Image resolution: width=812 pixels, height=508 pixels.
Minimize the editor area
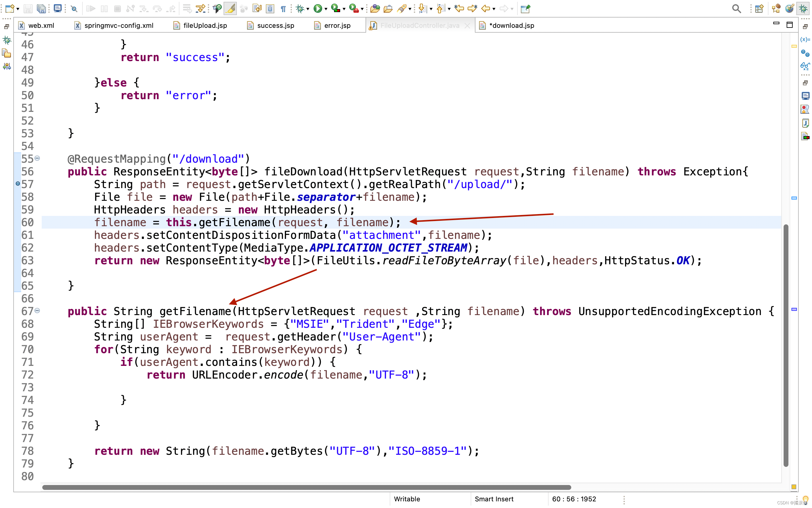coord(776,24)
